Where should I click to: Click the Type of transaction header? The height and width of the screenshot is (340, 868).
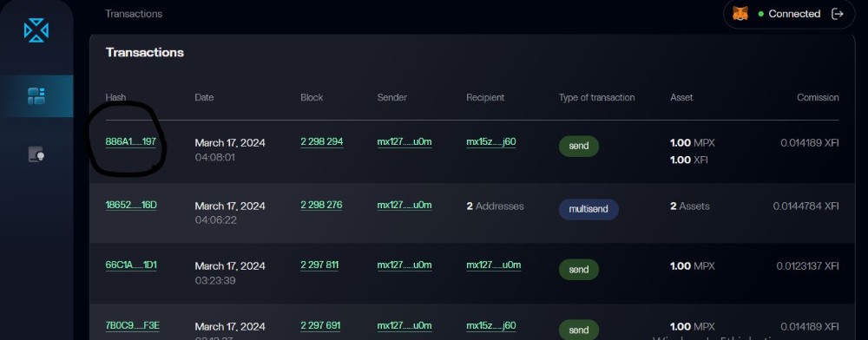(x=597, y=97)
